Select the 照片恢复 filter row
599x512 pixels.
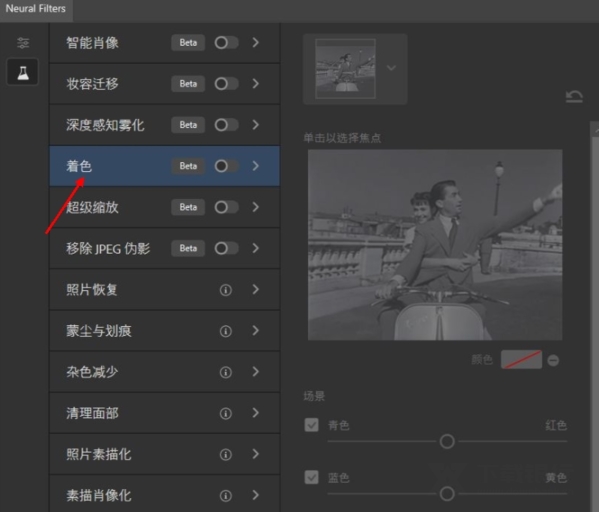pos(165,290)
